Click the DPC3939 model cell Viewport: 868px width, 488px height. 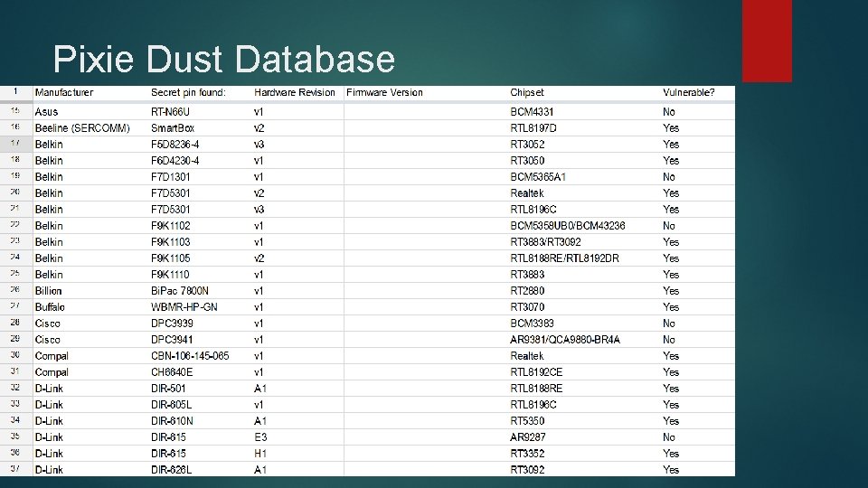point(172,324)
